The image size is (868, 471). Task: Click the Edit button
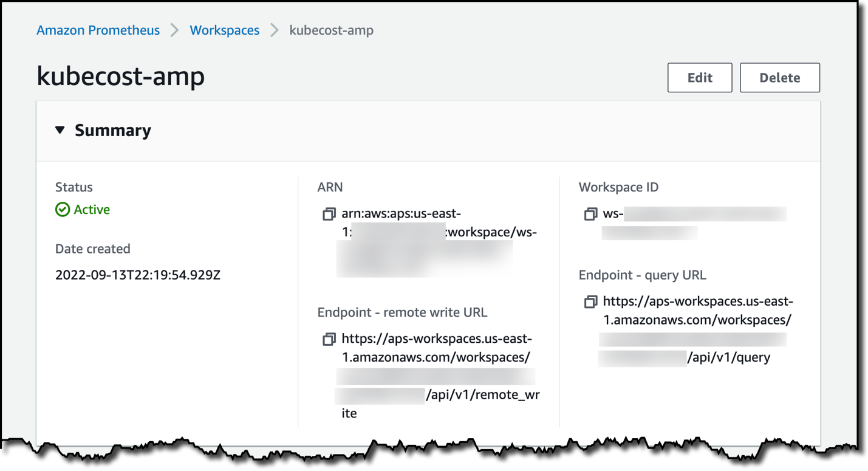(x=700, y=77)
